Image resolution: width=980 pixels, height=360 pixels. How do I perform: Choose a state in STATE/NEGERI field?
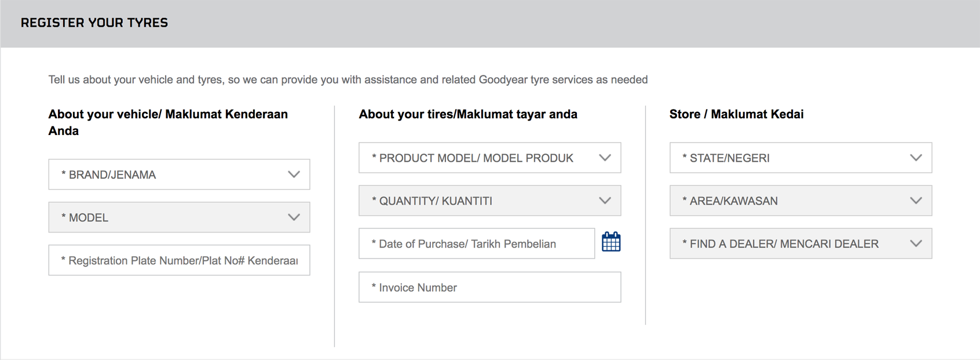[800, 158]
